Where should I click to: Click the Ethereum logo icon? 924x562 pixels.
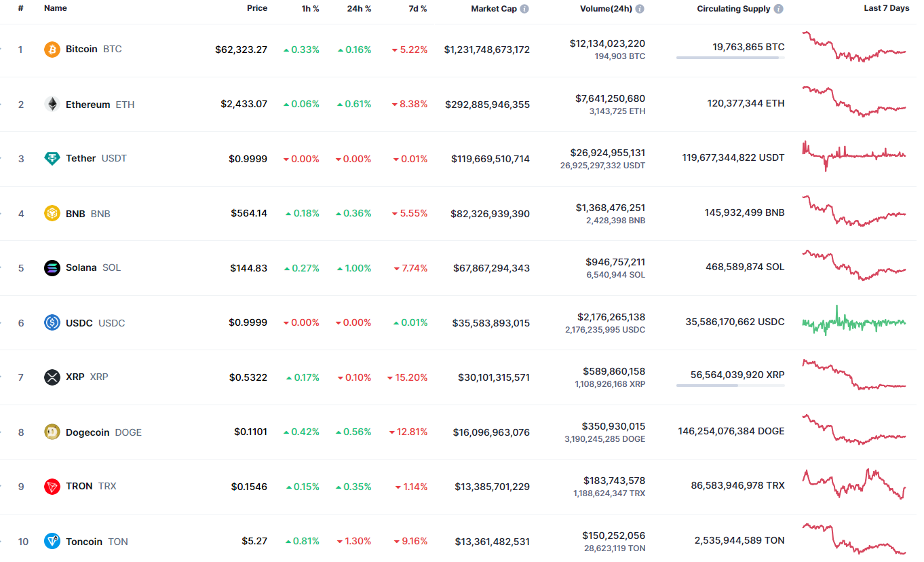[x=52, y=105]
